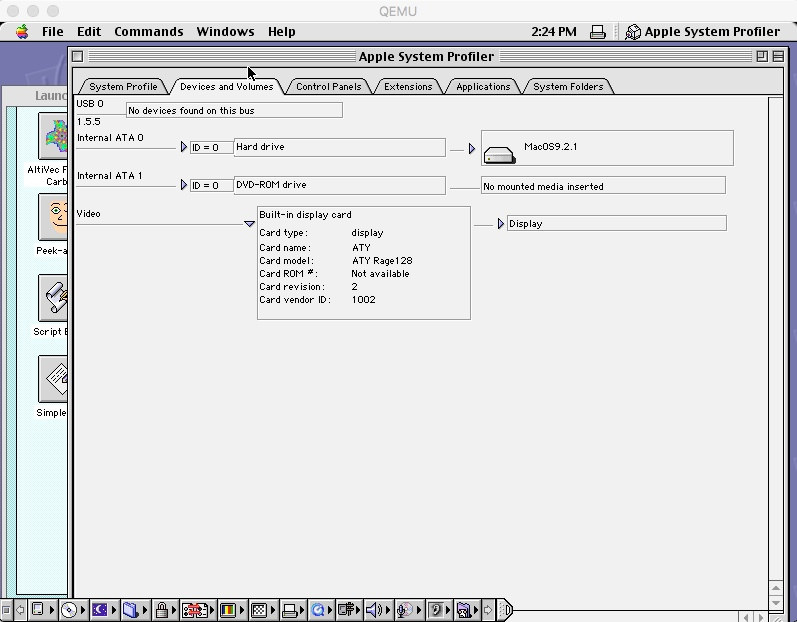Click the "ATY Rage128" card model value

tap(382, 261)
